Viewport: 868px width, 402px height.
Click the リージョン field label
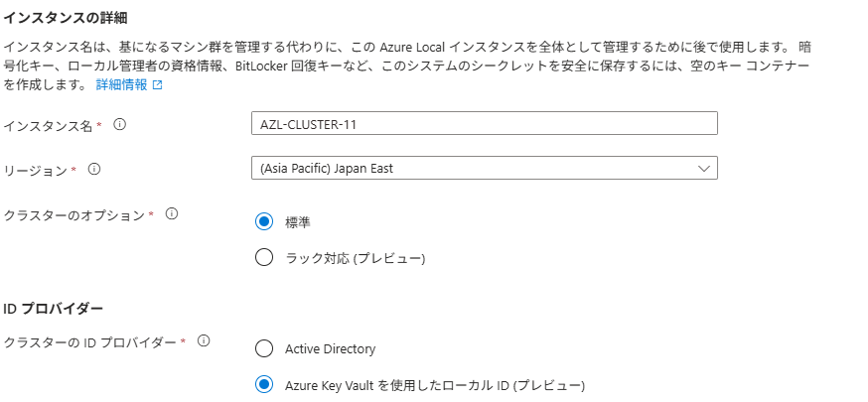point(38,170)
